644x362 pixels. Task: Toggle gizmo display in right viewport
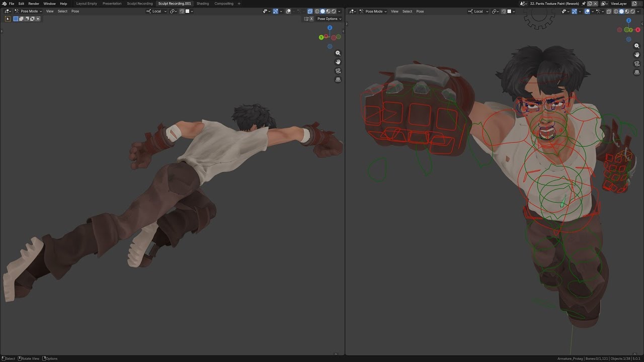pyautogui.click(x=574, y=11)
